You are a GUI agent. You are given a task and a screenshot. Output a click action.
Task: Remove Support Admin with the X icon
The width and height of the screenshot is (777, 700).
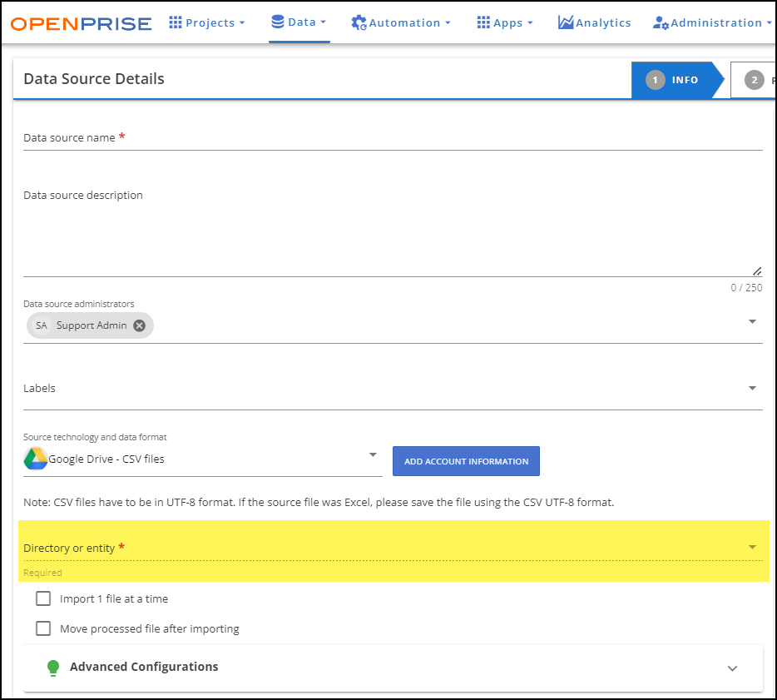140,325
